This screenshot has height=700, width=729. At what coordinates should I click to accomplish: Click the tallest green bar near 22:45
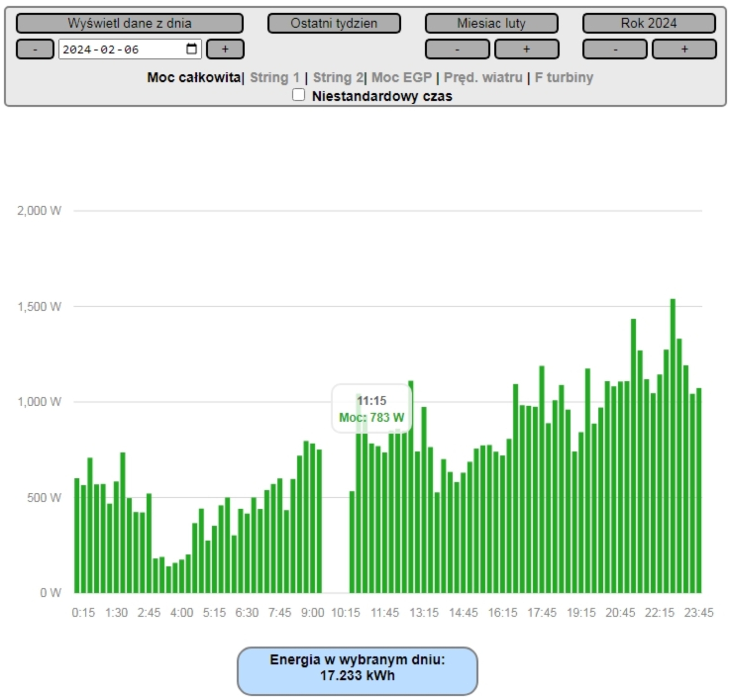pos(673,446)
